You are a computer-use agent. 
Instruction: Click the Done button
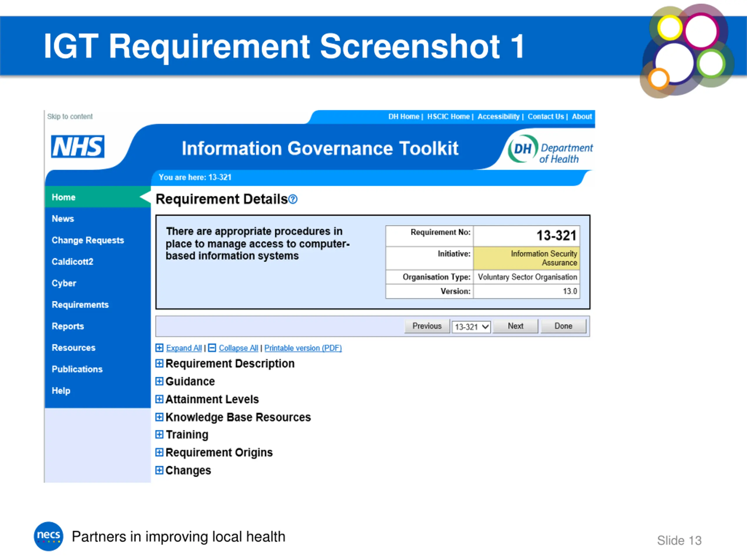click(563, 326)
